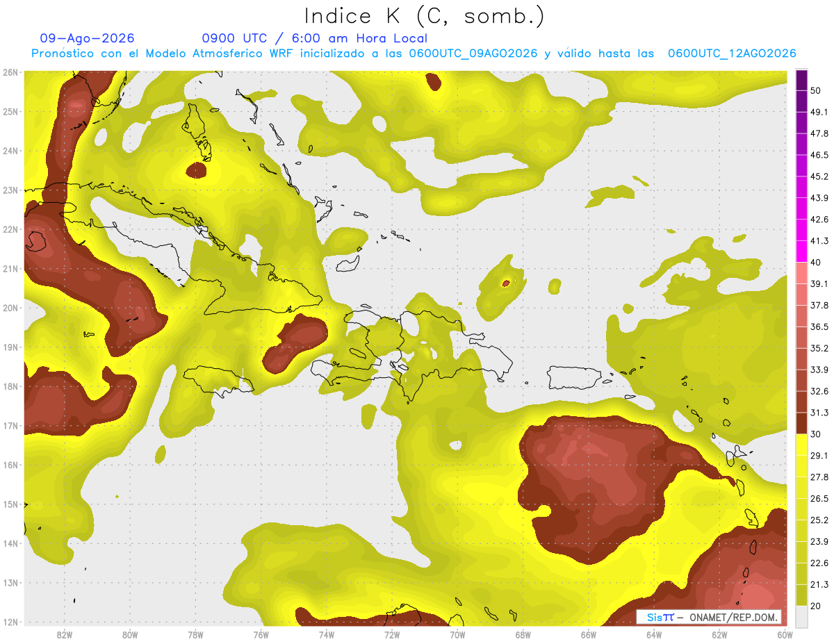
Task: Click the latitude label "25N"
Action: (x=10, y=112)
